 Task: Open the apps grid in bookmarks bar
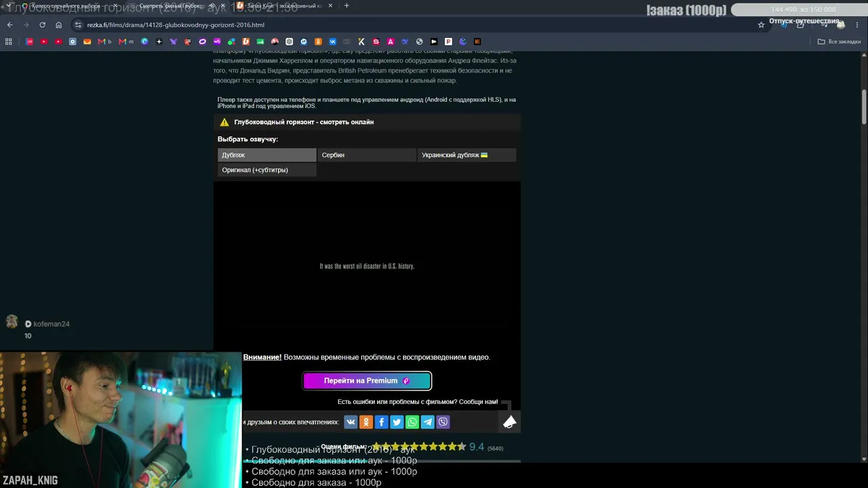(x=9, y=41)
